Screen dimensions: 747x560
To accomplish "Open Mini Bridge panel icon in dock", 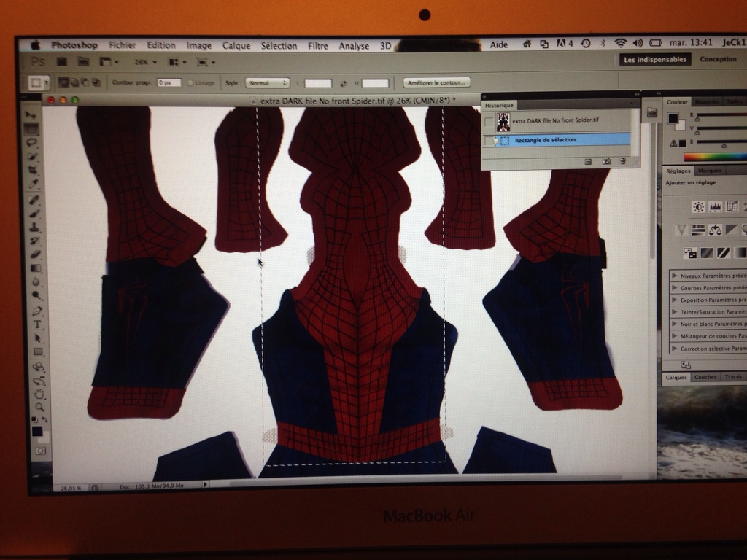I will [651, 113].
